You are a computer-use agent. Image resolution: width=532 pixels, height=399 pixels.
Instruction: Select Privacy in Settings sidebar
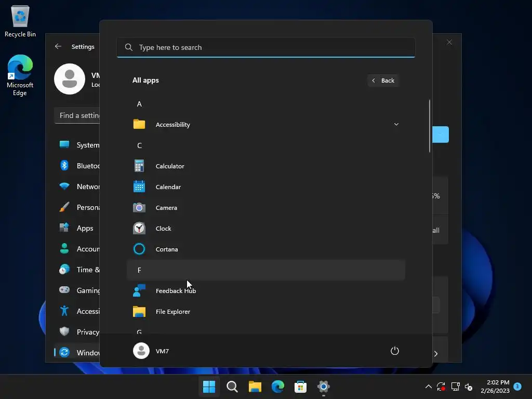point(77,332)
